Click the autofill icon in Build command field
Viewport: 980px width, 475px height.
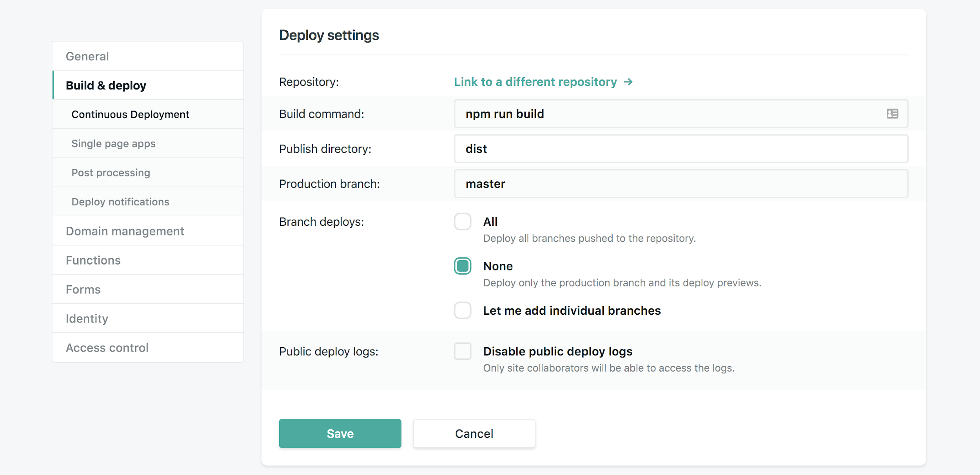click(892, 114)
